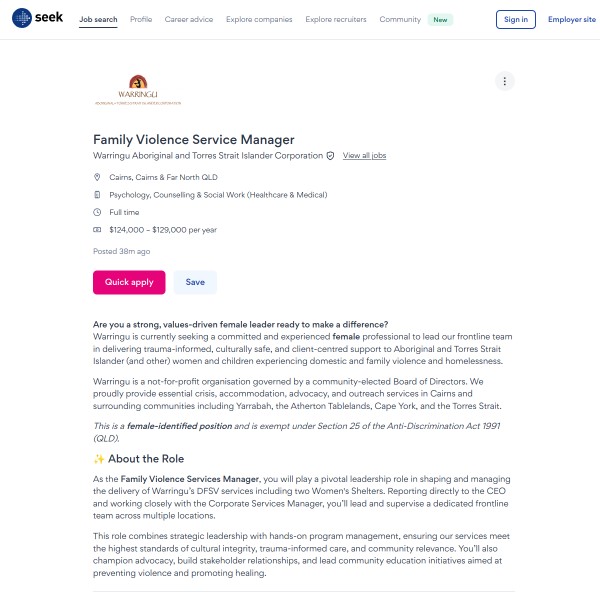The height and width of the screenshot is (600, 600).
Task: Click the verified shield icon beside company name
Action: tap(331, 156)
